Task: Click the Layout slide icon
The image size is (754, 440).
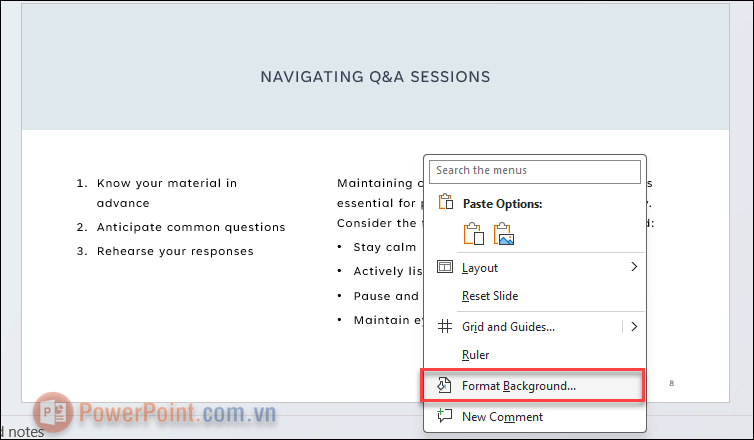Action: pos(445,267)
